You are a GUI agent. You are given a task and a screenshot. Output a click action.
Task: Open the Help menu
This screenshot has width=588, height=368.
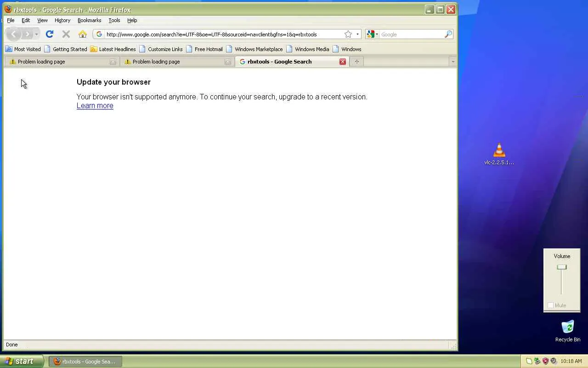pos(132,20)
